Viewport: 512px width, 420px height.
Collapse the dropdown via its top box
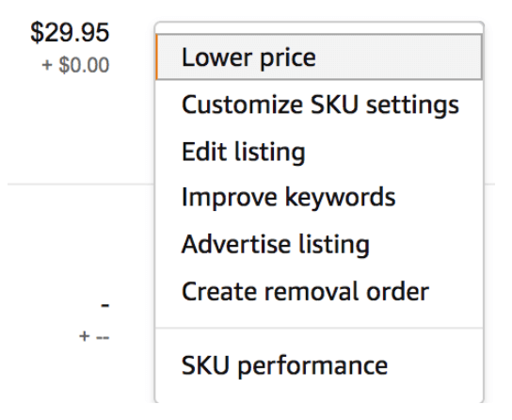click(319, 27)
